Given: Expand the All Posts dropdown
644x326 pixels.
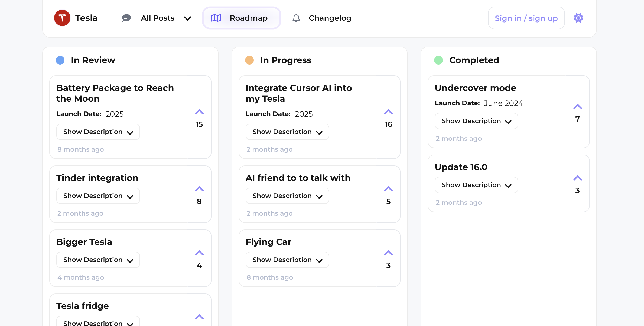Looking at the screenshot, I should pos(187,18).
